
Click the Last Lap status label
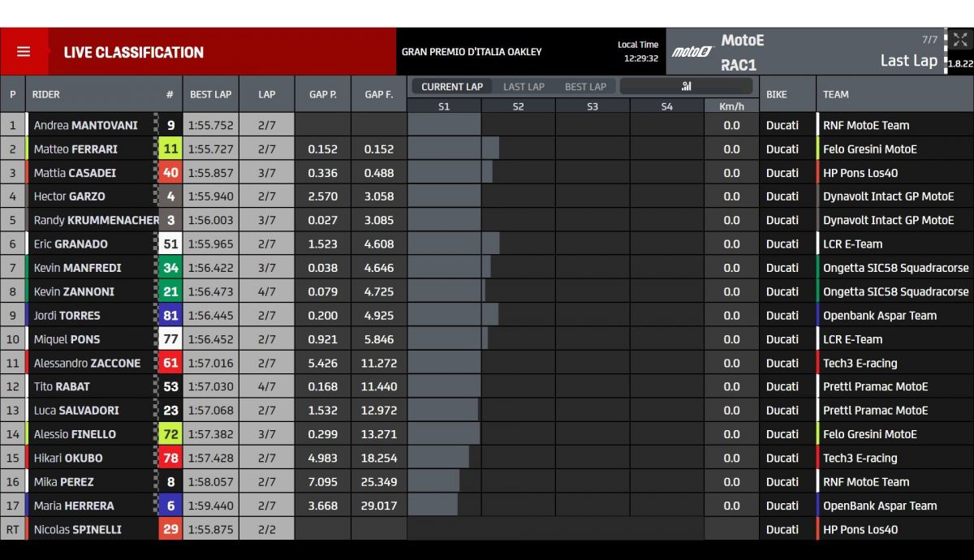908,61
